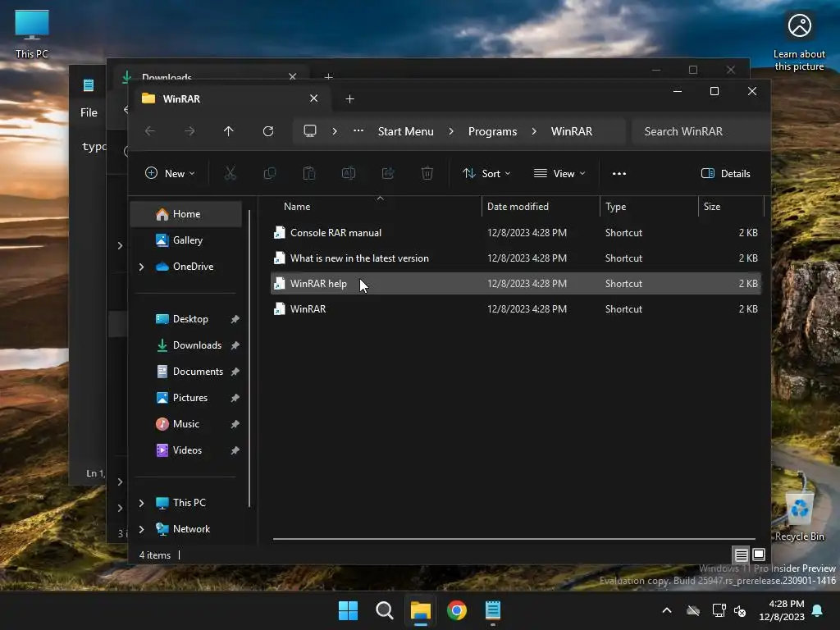Sort by Date modified column header
Viewport: 840px width, 630px height.
click(x=541, y=206)
